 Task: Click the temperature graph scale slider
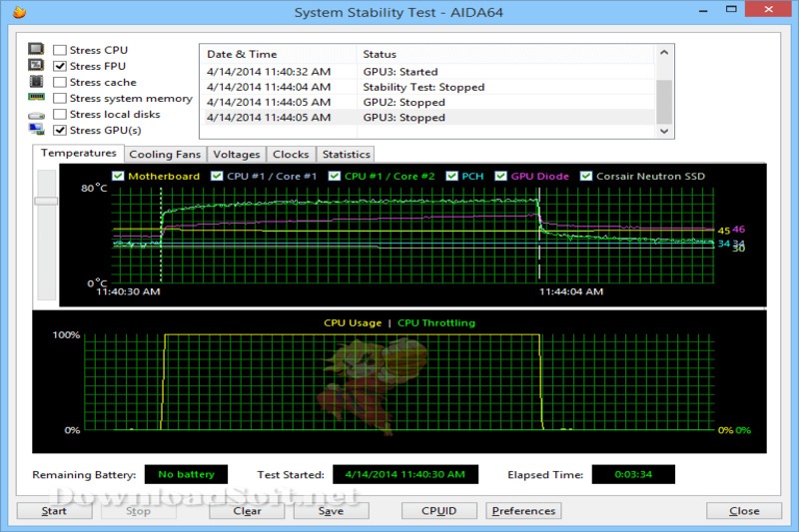click(x=46, y=201)
